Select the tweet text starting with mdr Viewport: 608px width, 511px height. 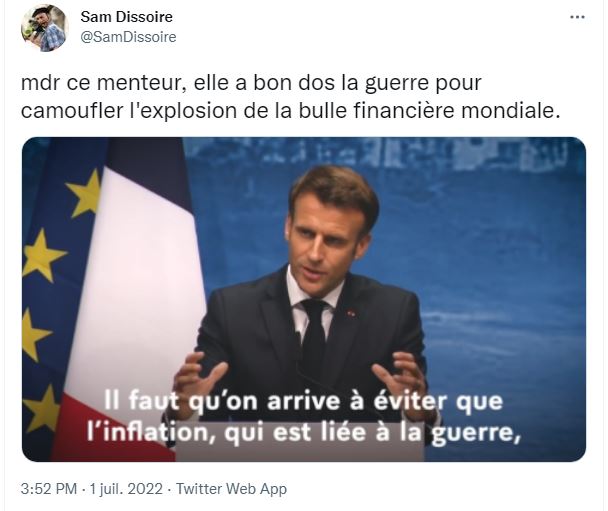[291, 97]
